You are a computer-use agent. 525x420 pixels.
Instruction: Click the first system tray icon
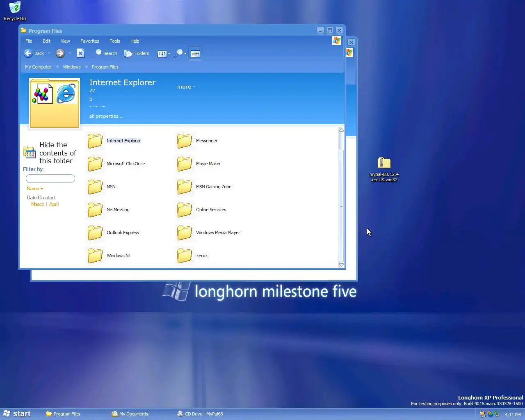482,414
